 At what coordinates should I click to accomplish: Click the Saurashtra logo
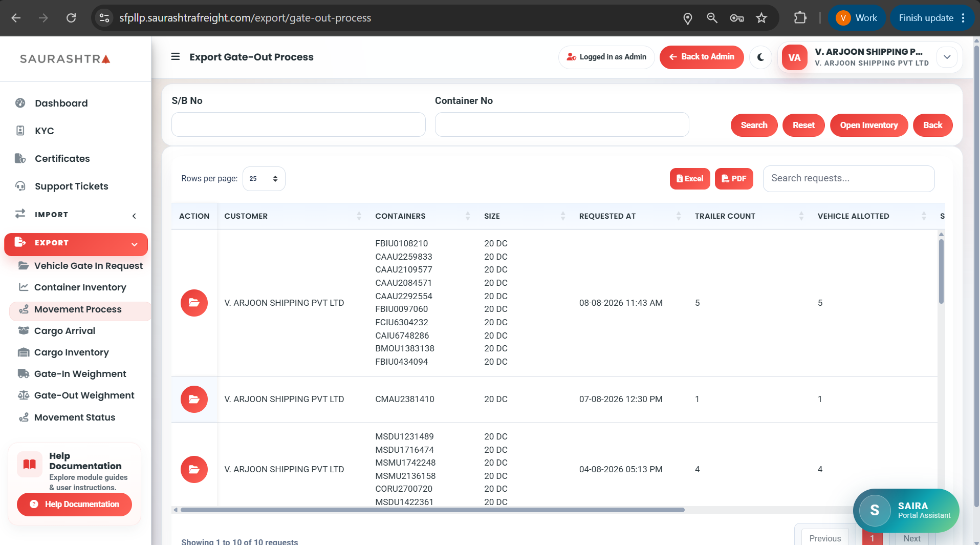(x=66, y=59)
